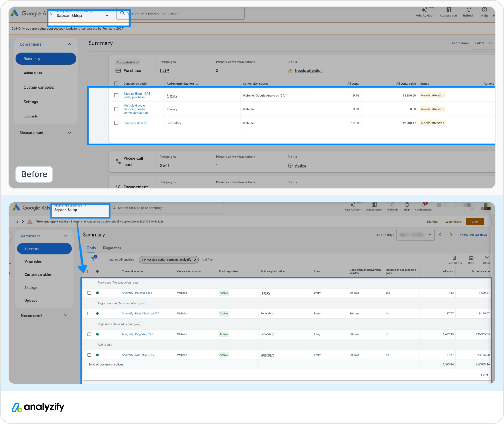Open Appearance in the lower screenshot
This screenshot has height=424, width=504.
point(374,207)
